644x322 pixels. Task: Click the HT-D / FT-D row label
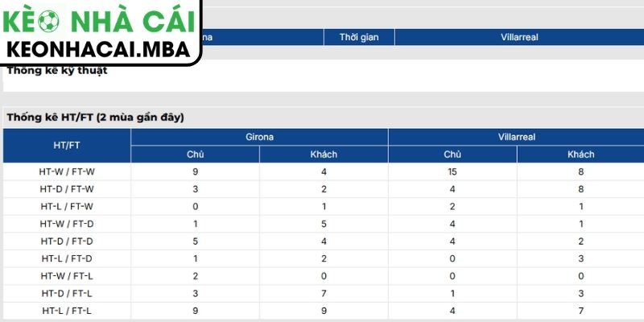pos(67,241)
